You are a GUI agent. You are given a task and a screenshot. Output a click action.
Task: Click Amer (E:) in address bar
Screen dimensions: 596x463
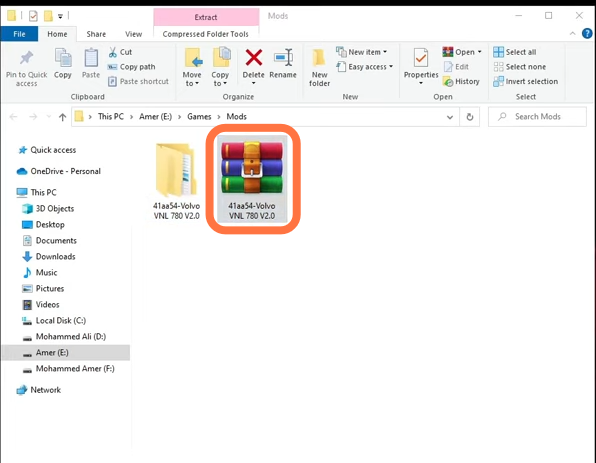coord(155,116)
